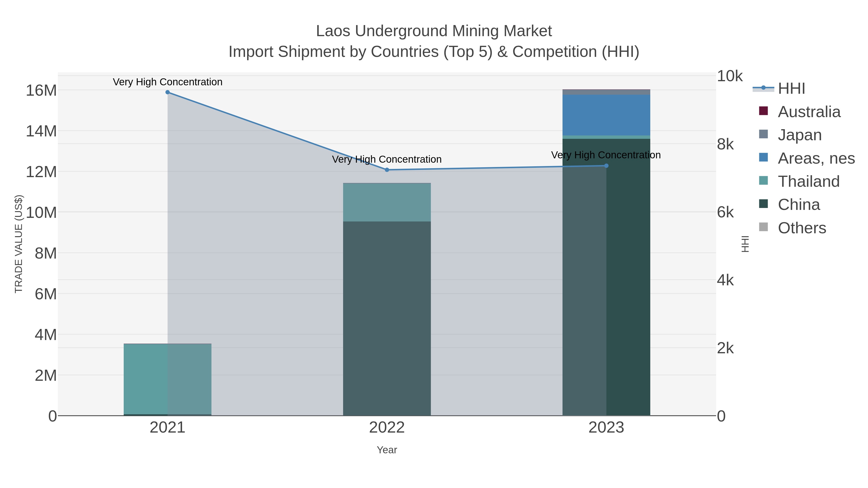The width and height of the screenshot is (868, 488).
Task: Click the China segment of 2022 bar
Action: tap(387, 318)
